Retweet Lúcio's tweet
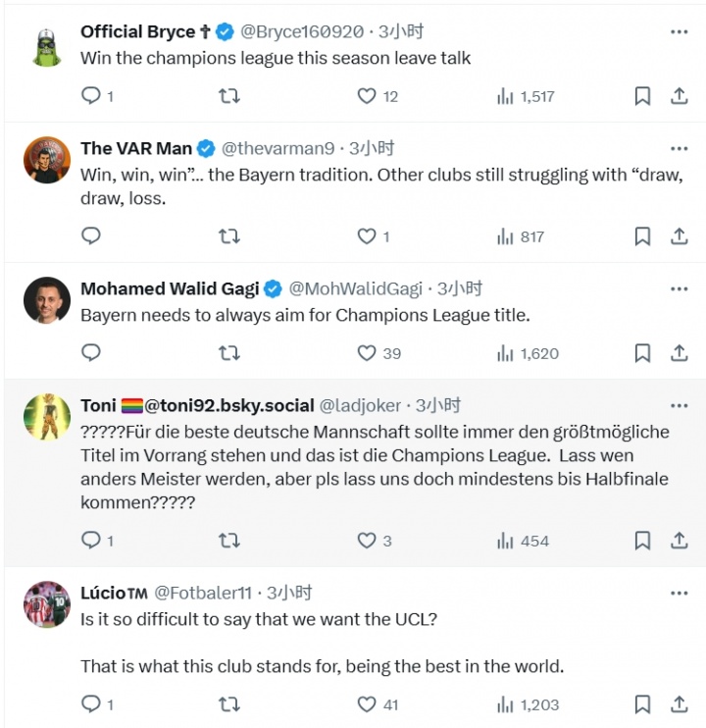The height and width of the screenshot is (728, 706). 228,703
